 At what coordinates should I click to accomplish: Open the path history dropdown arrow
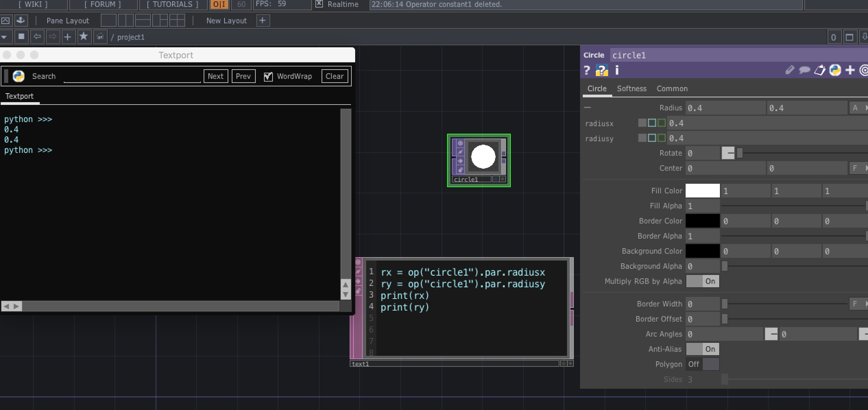click(x=4, y=37)
